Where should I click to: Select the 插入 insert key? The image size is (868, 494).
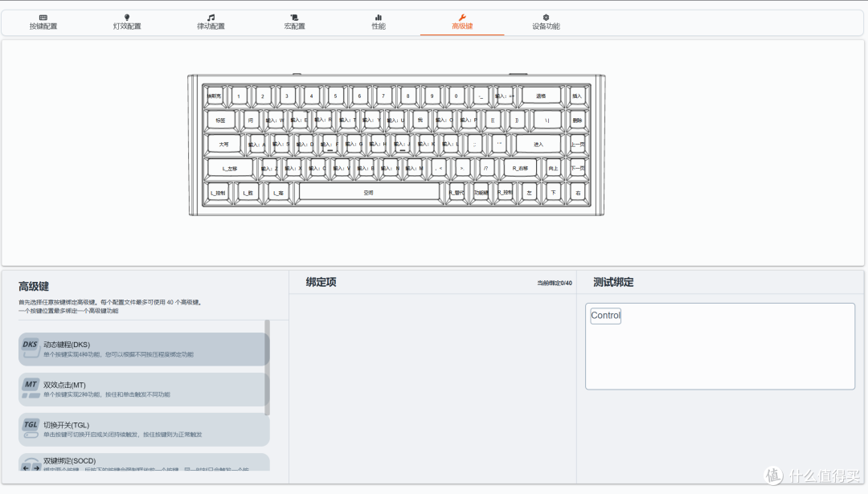point(577,96)
